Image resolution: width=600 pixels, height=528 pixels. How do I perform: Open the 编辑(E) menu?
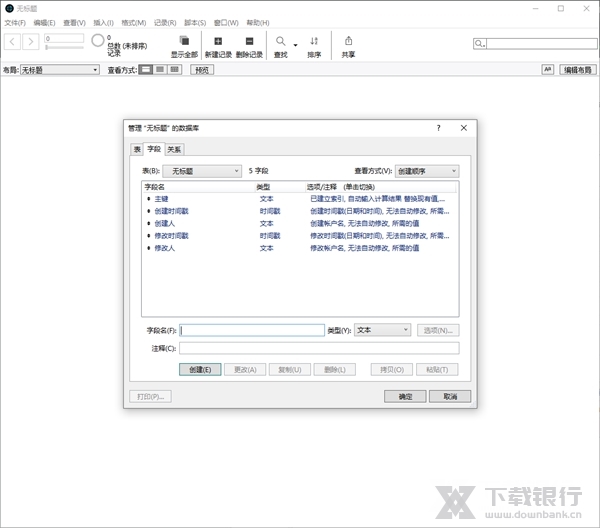coord(44,23)
